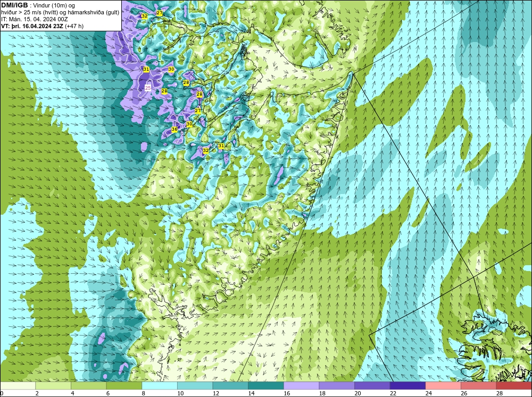This screenshot has height=397, width=532.
Task: Click the 6–8 m/s olive green legend swatch
Action: tap(124, 385)
